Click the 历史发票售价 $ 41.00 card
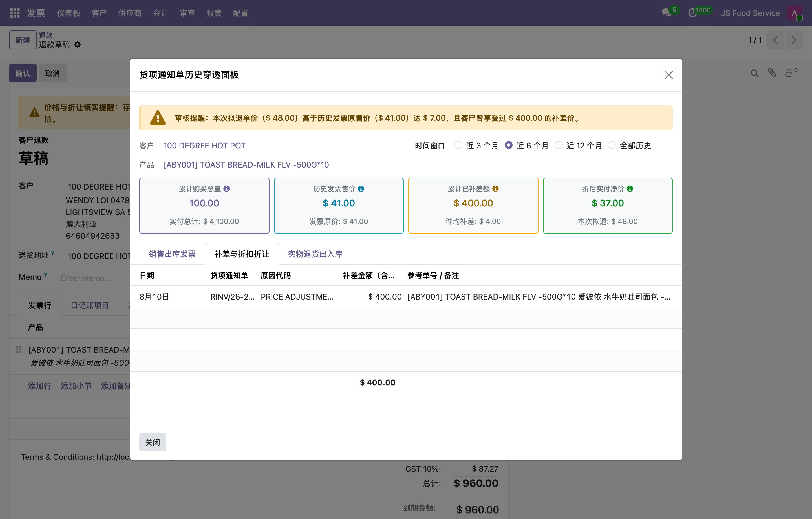This screenshot has height=519, width=812. 339,206
